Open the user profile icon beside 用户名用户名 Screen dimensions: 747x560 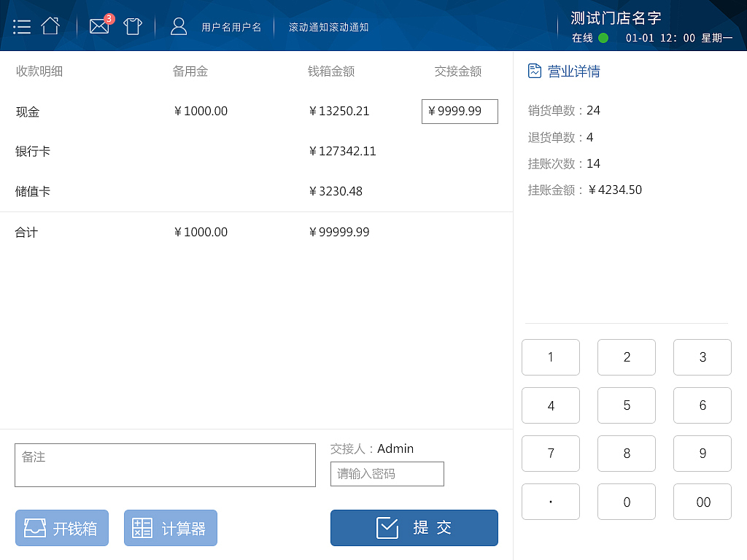pyautogui.click(x=179, y=26)
